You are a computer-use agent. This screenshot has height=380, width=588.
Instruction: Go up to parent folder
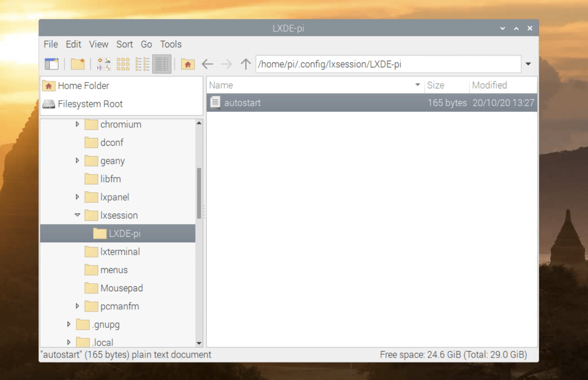pos(246,64)
